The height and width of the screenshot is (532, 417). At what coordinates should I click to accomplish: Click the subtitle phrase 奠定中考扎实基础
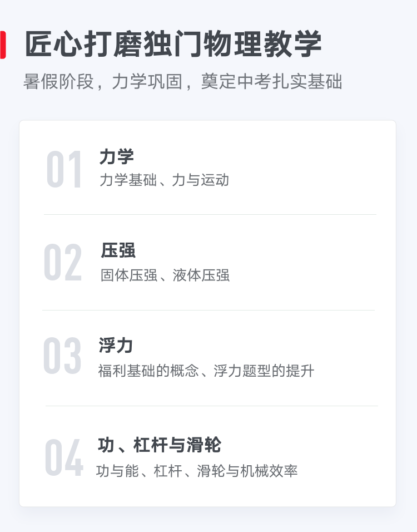271,82
